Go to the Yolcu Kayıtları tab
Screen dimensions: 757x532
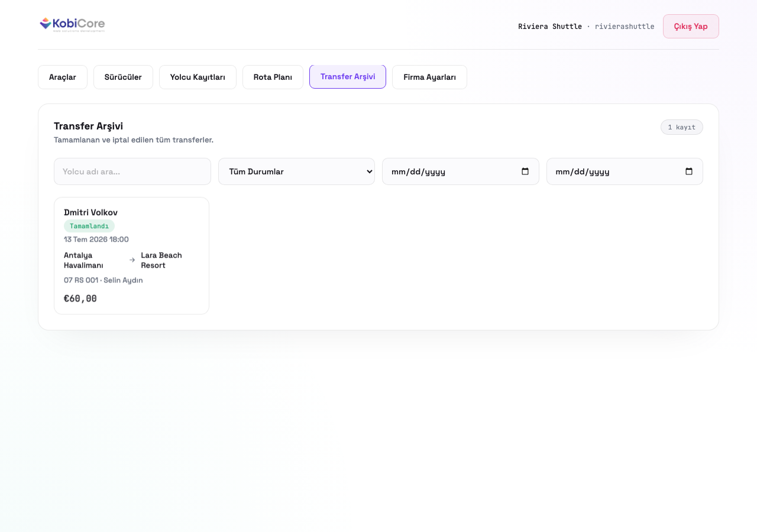tap(198, 77)
